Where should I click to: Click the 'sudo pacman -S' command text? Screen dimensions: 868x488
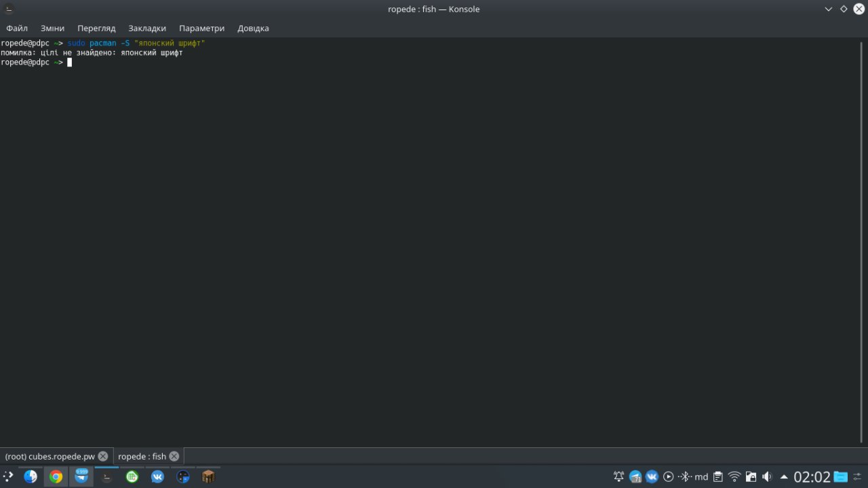click(x=99, y=43)
